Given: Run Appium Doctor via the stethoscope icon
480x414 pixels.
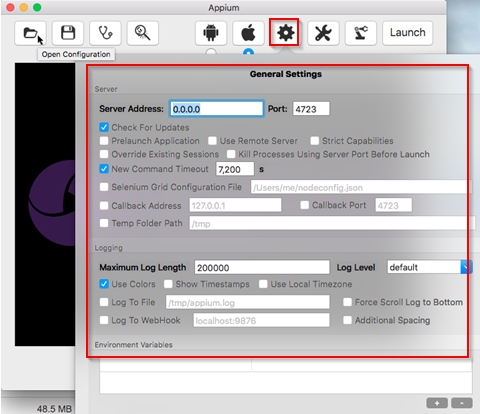Looking at the screenshot, I should click(105, 33).
